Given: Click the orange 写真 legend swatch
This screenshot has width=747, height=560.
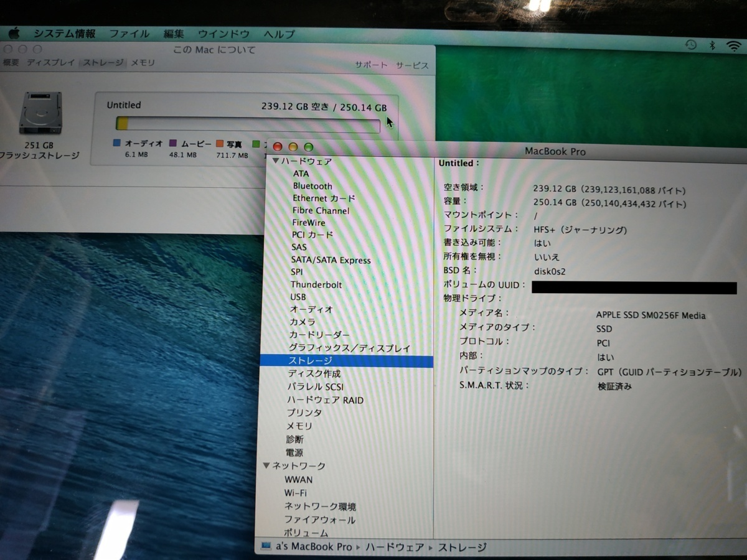Looking at the screenshot, I should (220, 144).
